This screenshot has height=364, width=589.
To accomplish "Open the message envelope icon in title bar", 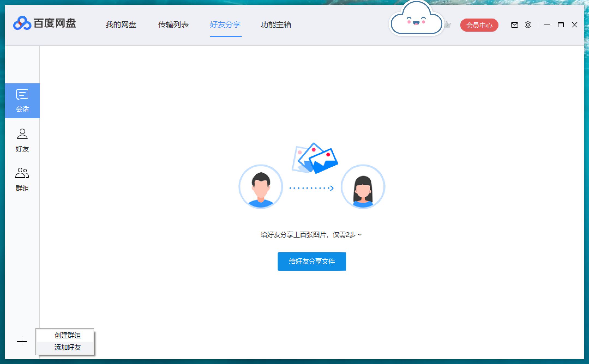I will point(514,25).
